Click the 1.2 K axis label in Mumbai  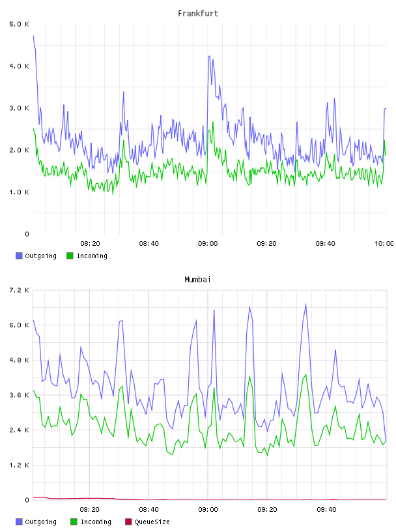coord(20,465)
